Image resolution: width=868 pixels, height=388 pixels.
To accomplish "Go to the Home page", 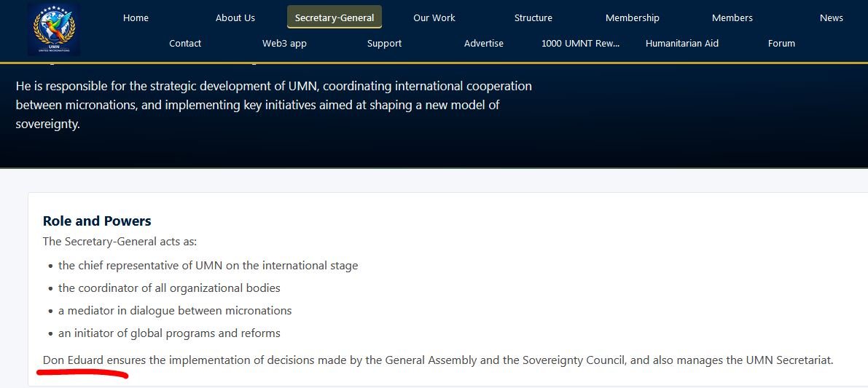I will click(x=136, y=18).
